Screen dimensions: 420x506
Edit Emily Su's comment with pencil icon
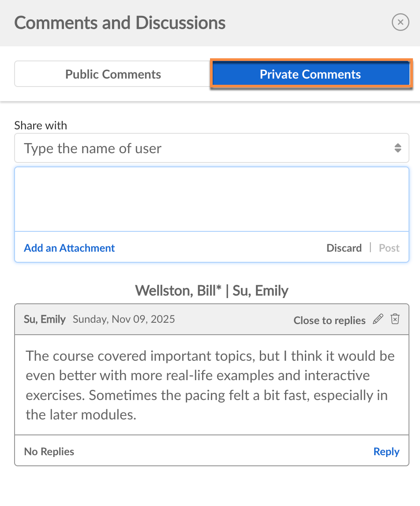pos(378,319)
